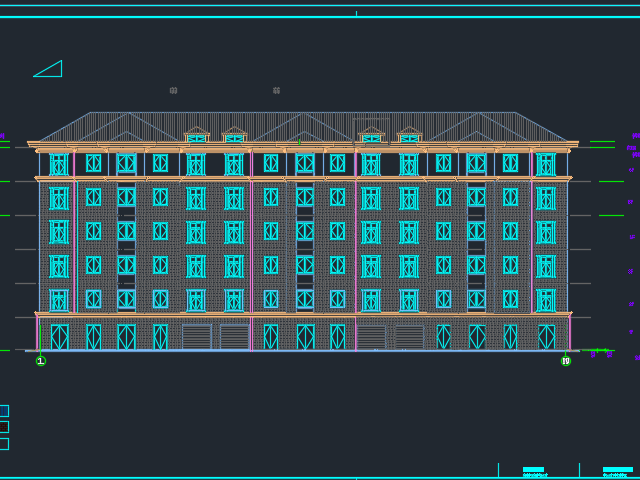Screen dimensions: 640x480
Task: Select the left small gray text above the roof
Action: pos(173,91)
